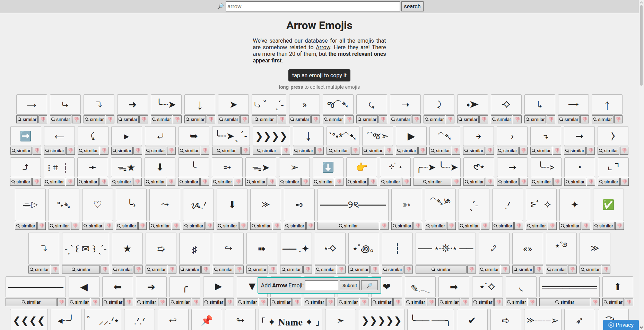Thumbs-down the blue right-arrow square emoji
This screenshot has width=644, height=330.
[37, 150]
